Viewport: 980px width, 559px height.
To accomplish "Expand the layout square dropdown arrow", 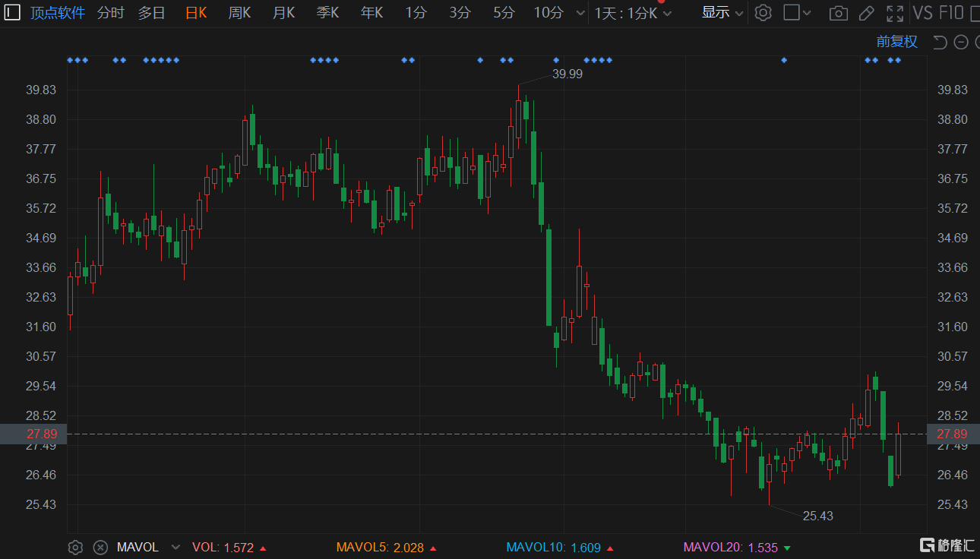I will tap(807, 13).
